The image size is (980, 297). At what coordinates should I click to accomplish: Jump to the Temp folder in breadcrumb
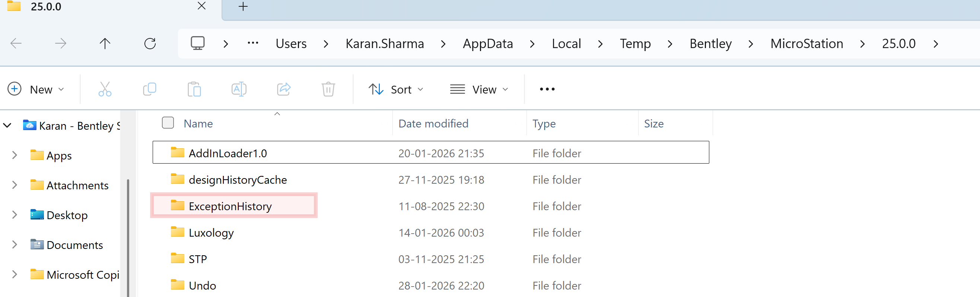click(x=635, y=44)
